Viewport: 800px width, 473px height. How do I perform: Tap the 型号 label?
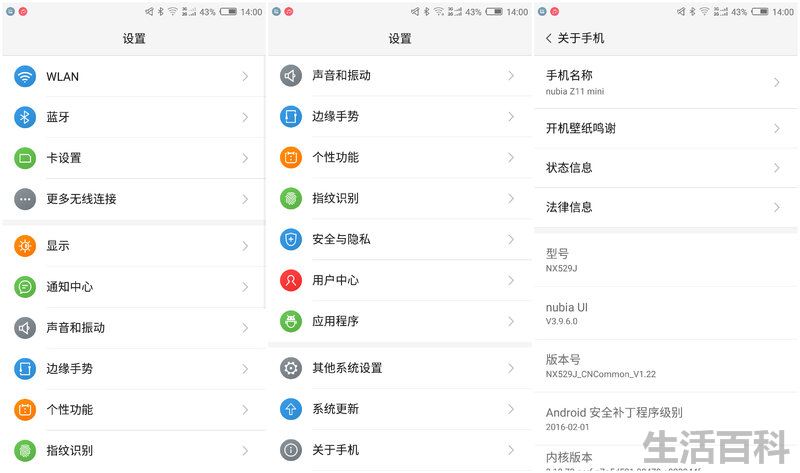(x=557, y=254)
